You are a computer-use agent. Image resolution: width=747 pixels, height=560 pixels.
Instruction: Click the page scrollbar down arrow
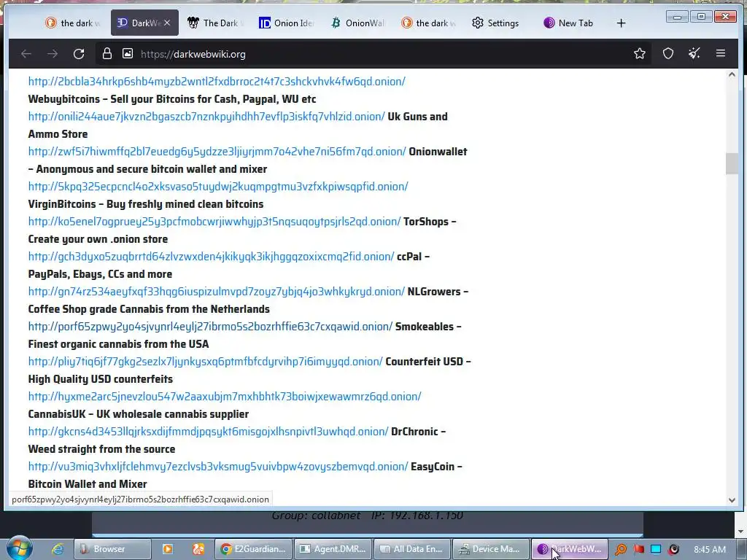[x=732, y=500]
